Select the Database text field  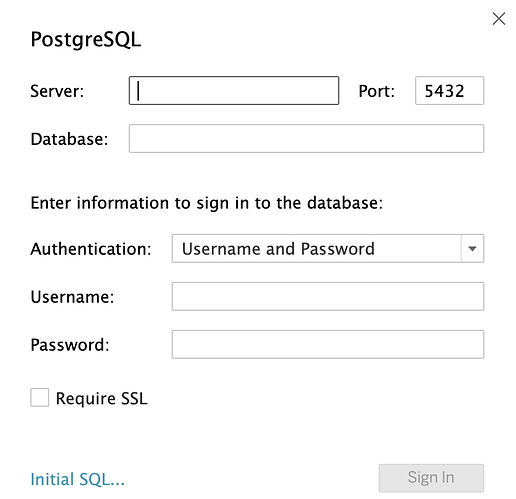pyautogui.click(x=306, y=139)
